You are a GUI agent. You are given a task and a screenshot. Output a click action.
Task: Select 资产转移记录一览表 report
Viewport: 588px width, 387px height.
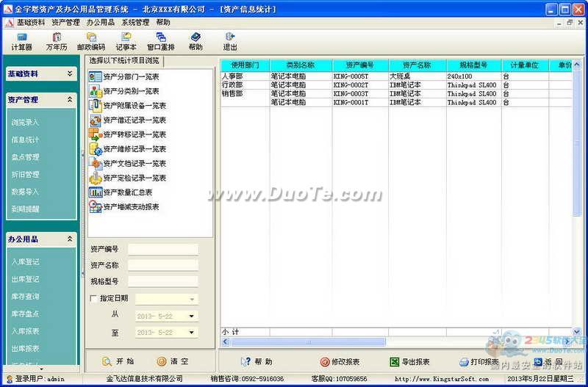[127, 134]
